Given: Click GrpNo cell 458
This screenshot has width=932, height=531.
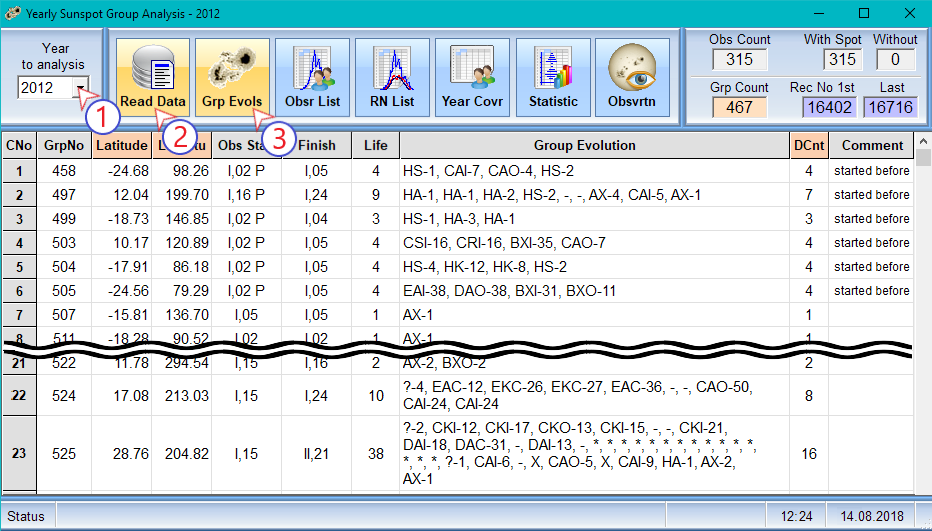Looking at the screenshot, I should [x=64, y=171].
